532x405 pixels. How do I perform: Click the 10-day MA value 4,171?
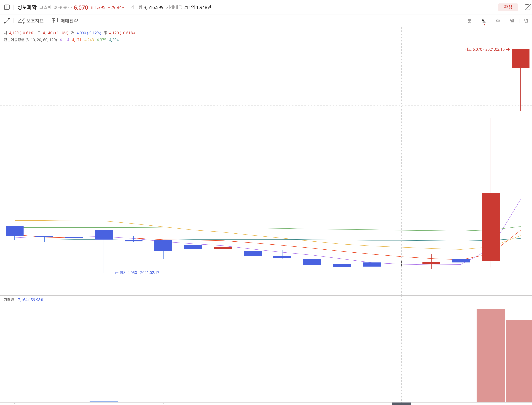pos(77,40)
